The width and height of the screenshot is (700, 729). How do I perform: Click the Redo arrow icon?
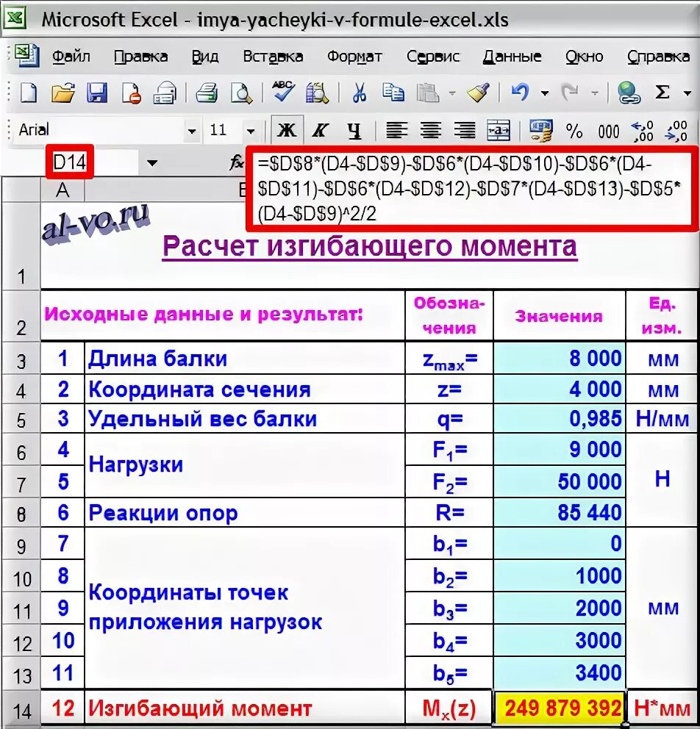[571, 92]
